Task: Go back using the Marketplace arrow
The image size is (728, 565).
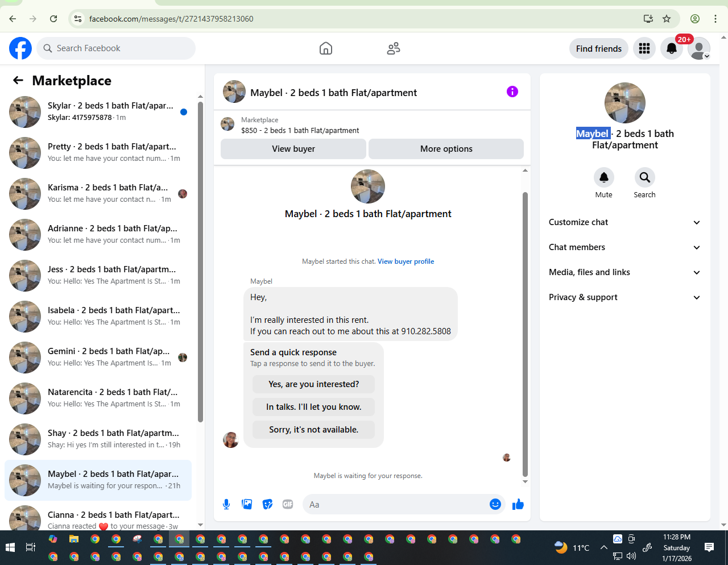Action: [x=18, y=81]
